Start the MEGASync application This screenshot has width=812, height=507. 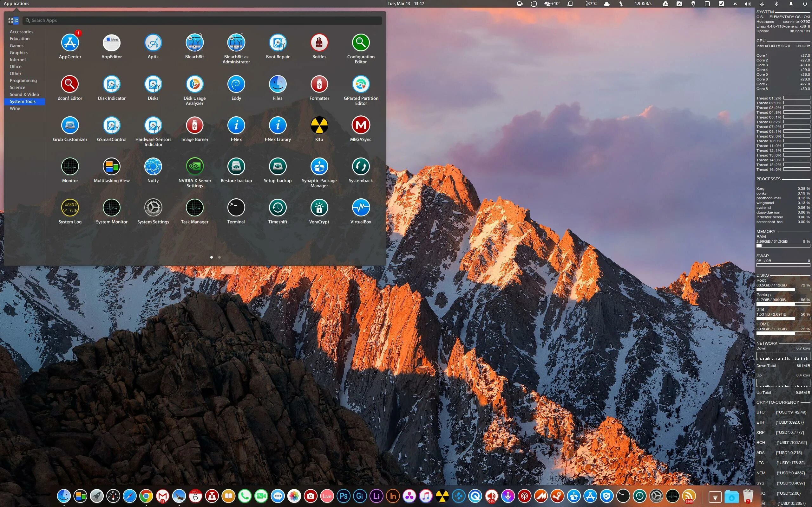coord(361,126)
